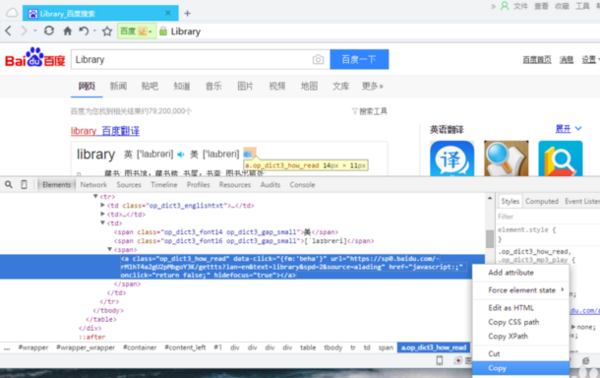The width and height of the screenshot is (600, 378).
Task: Reload the page with the refresh icon
Action: 49,31
